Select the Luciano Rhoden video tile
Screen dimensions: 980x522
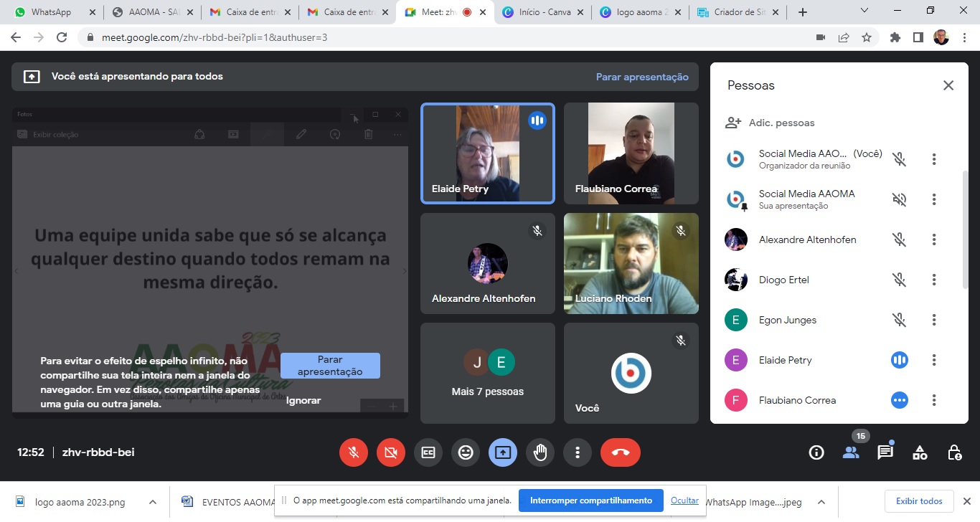click(631, 263)
